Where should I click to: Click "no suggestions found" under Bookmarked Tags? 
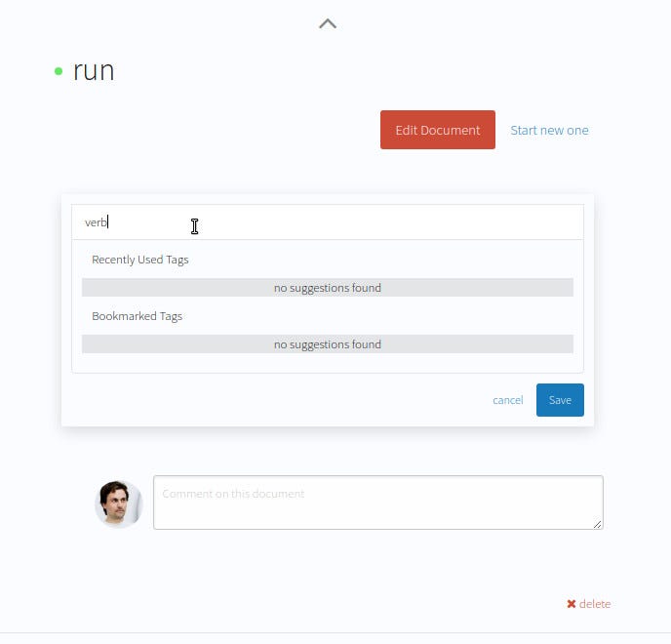pos(328,344)
